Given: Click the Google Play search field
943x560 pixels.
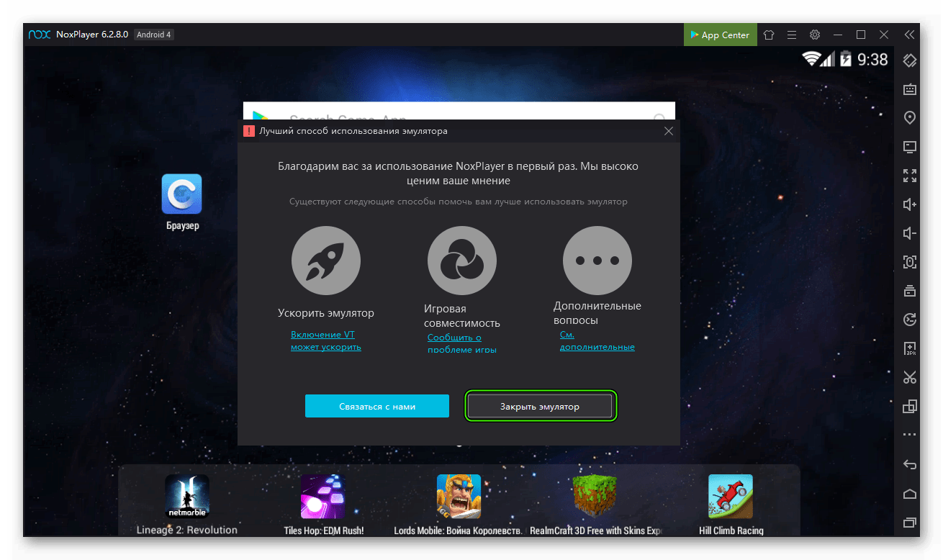Looking at the screenshot, I should tap(459, 112).
